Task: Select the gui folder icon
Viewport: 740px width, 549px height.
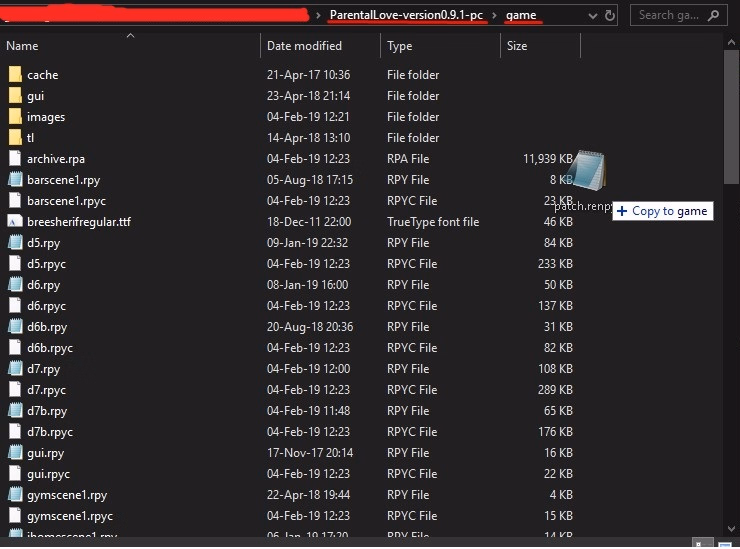Action: point(14,96)
